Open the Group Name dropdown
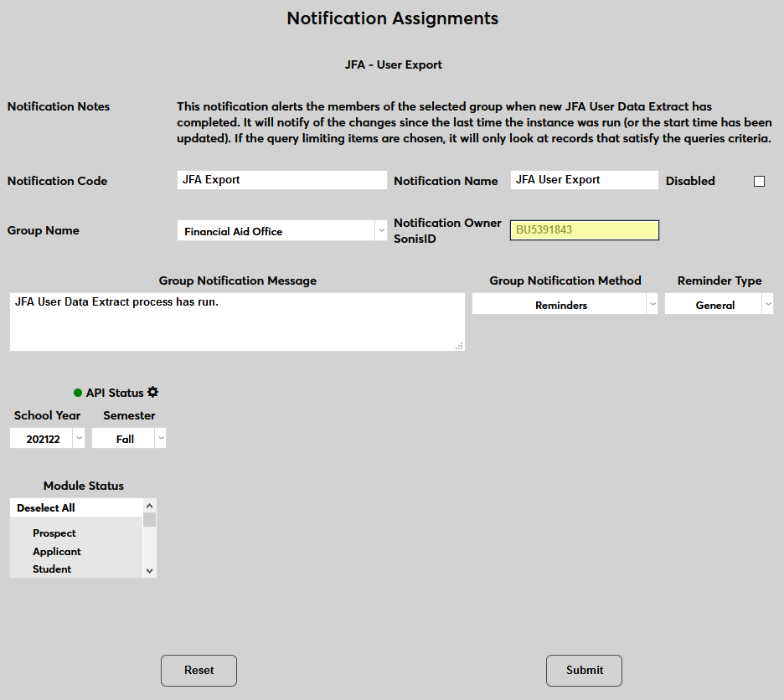Image resolution: width=784 pixels, height=700 pixels. [282, 230]
